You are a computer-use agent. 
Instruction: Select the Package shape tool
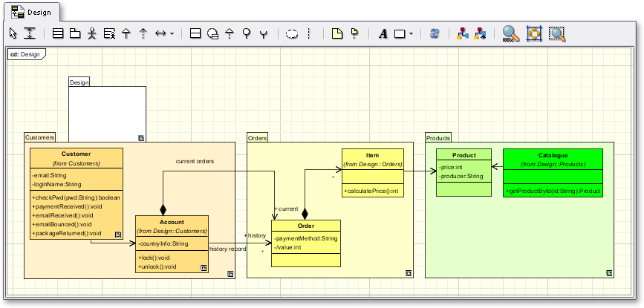(75, 33)
